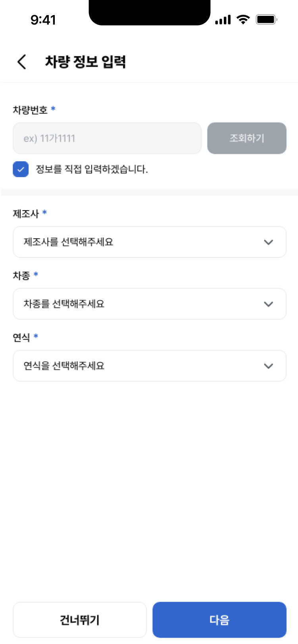Tap the chevron arrow in 제조사 field
Image resolution: width=298 pixels, height=644 pixels.
pos(269,242)
